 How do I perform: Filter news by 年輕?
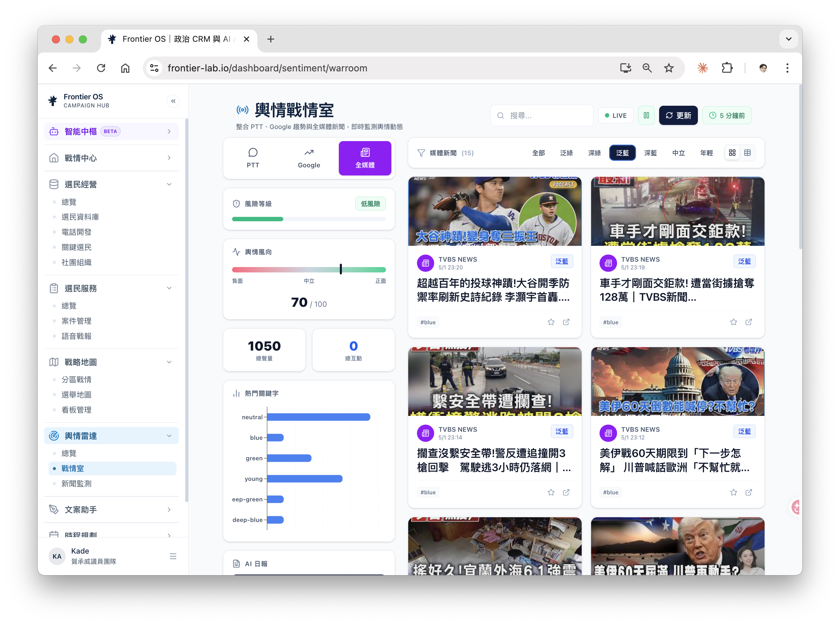click(706, 153)
